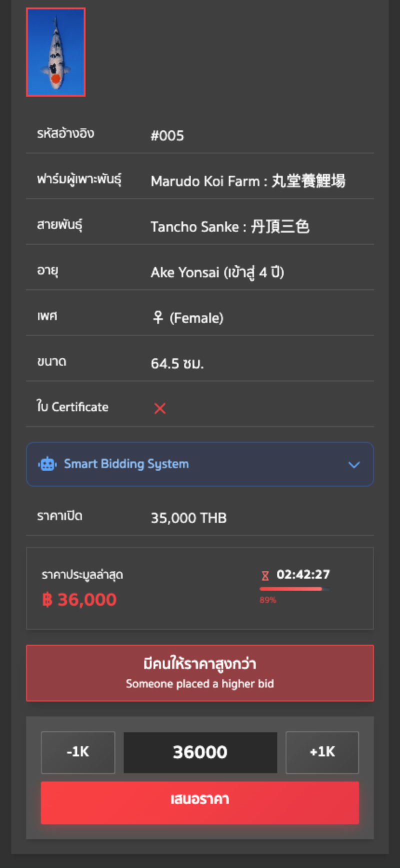Screen dimensions: 400x868
Task: Increase the bid with +1K button
Action: [x=322, y=752]
